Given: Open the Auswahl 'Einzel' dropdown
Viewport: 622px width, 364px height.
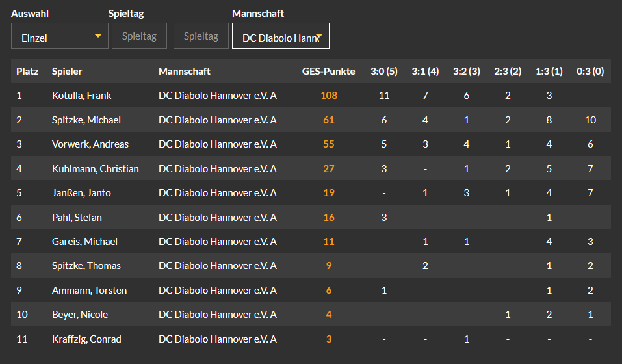Looking at the screenshot, I should coord(58,36).
